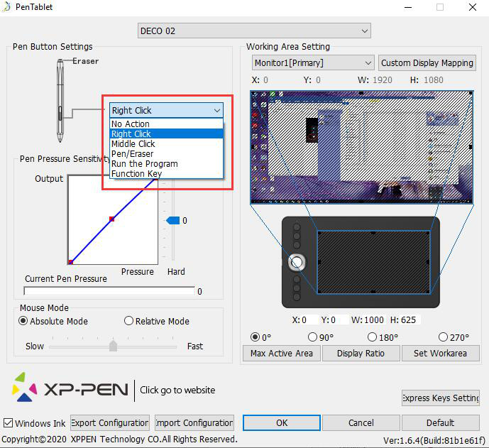Click the monitor preview working area thumbnail
This screenshot has height=448, width=489.
click(363, 147)
